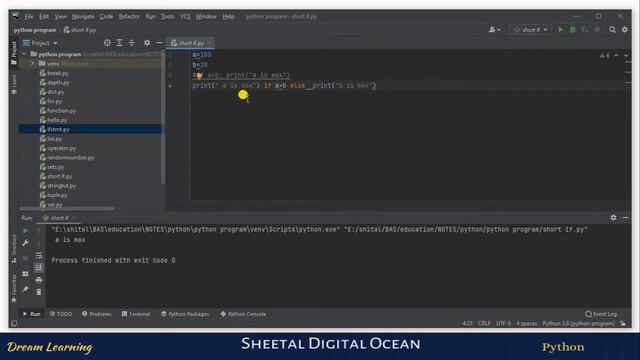The height and width of the screenshot is (360, 640).
Task: Open the VCS menu
Action: point(185,16)
